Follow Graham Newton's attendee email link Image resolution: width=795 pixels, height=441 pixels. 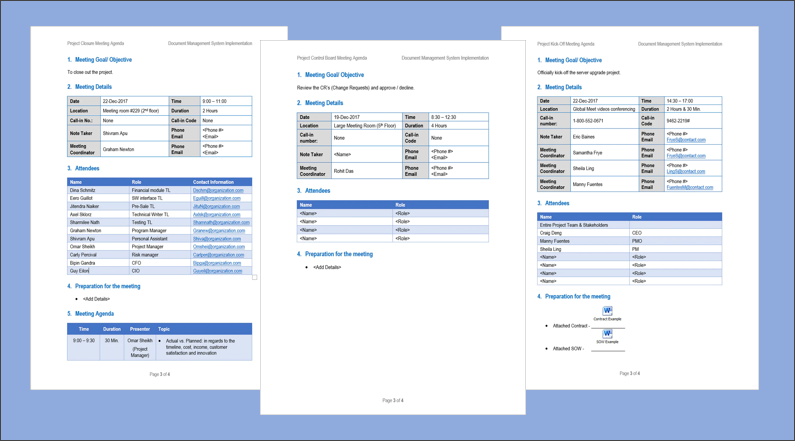218,230
